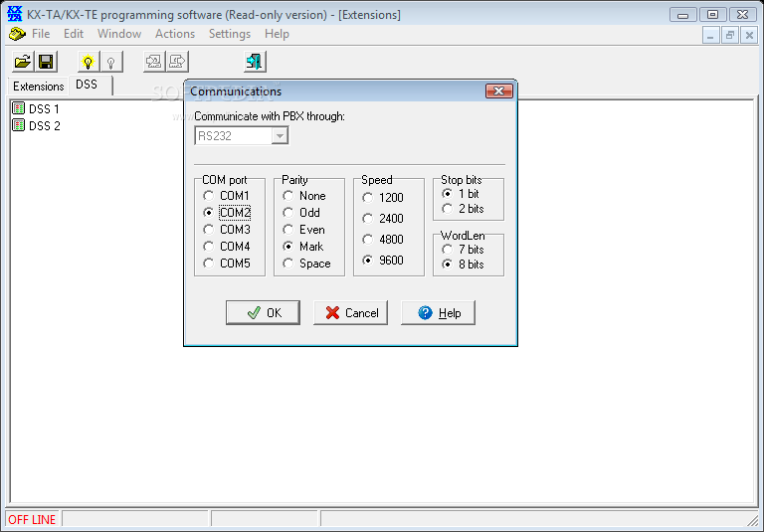The width and height of the screenshot is (764, 532).
Task: Click the first grayed transfer toolbar icon
Action: tap(154, 62)
